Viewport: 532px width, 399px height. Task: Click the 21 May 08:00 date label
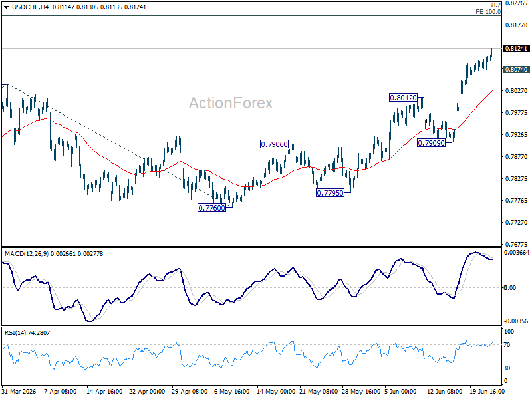pos(319,392)
